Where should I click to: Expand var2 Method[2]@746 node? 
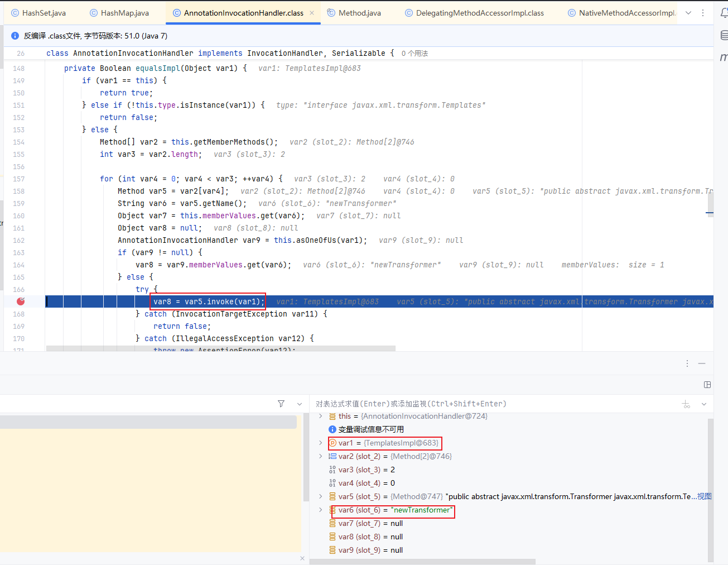pos(320,456)
